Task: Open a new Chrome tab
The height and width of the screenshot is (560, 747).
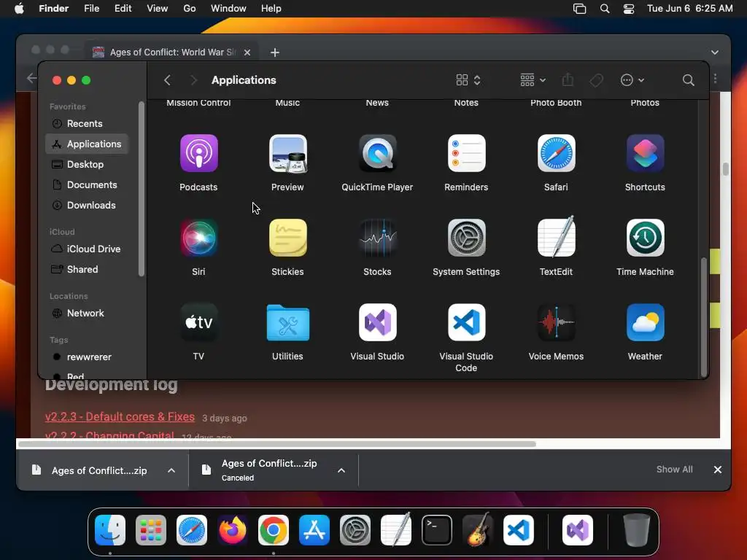Action: [x=275, y=52]
